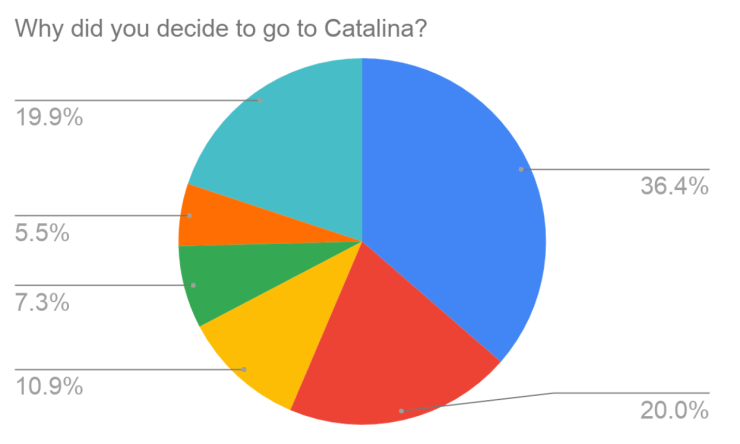Click the 10.9% data label
The width and height of the screenshot is (740, 444).
click(48, 385)
